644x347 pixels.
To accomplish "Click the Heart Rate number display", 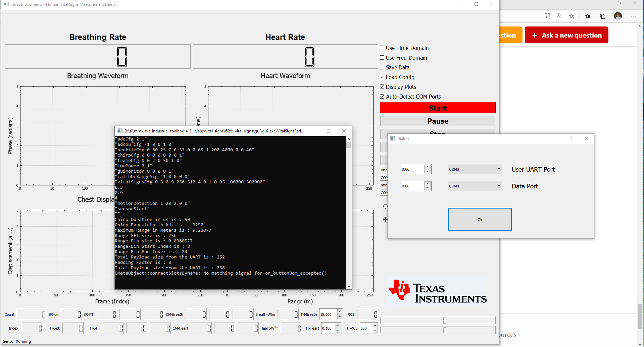I will tap(285, 56).
